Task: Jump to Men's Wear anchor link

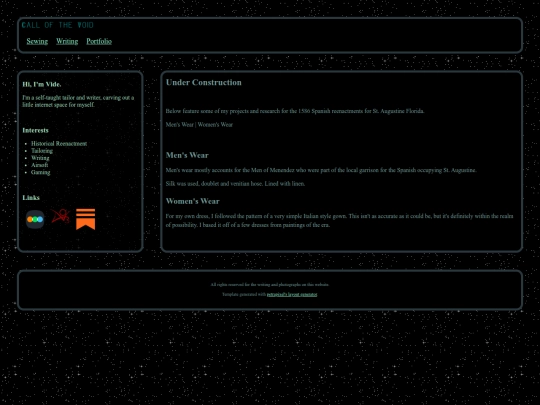Action: 179,125
